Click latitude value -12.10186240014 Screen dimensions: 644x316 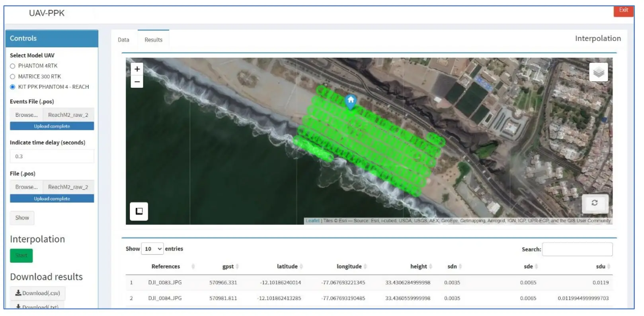click(x=280, y=283)
